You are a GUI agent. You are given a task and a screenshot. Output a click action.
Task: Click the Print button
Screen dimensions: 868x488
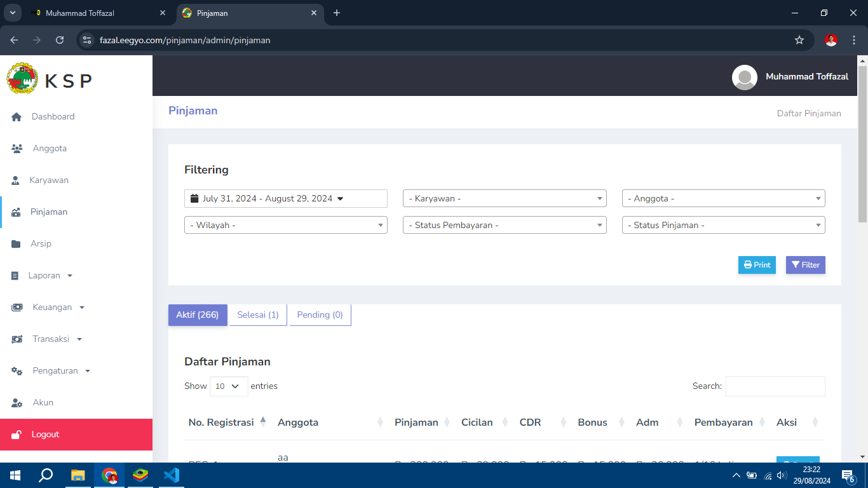coord(757,265)
